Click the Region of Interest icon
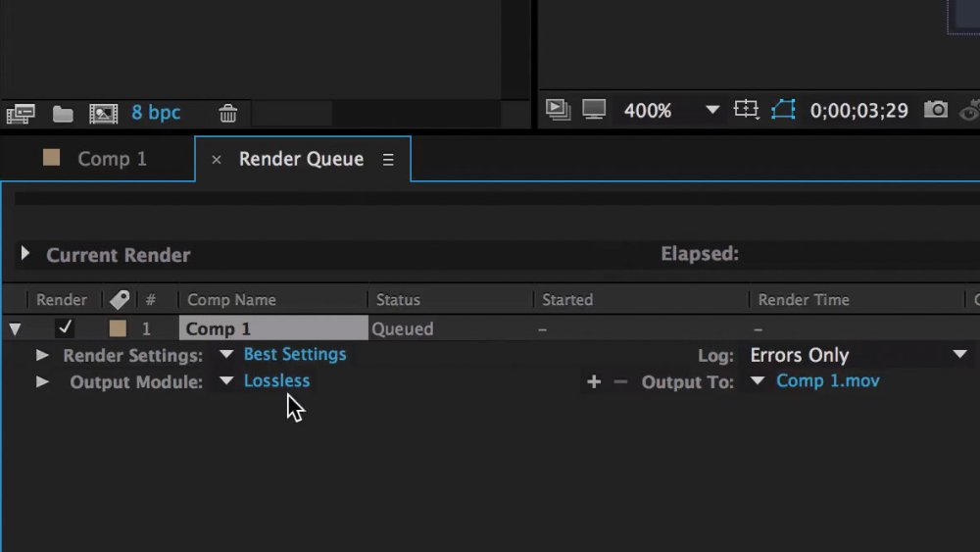This screenshot has width=980, height=552. pyautogui.click(x=746, y=110)
